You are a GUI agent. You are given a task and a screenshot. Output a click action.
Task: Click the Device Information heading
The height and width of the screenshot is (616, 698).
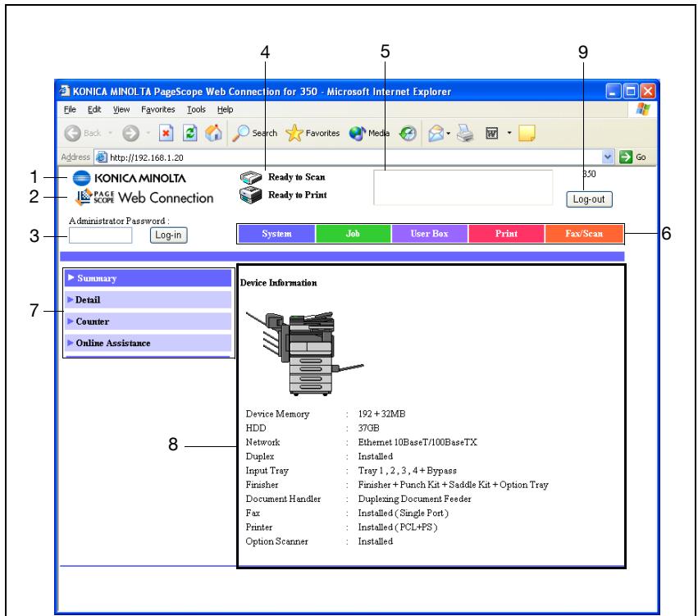[x=279, y=283]
